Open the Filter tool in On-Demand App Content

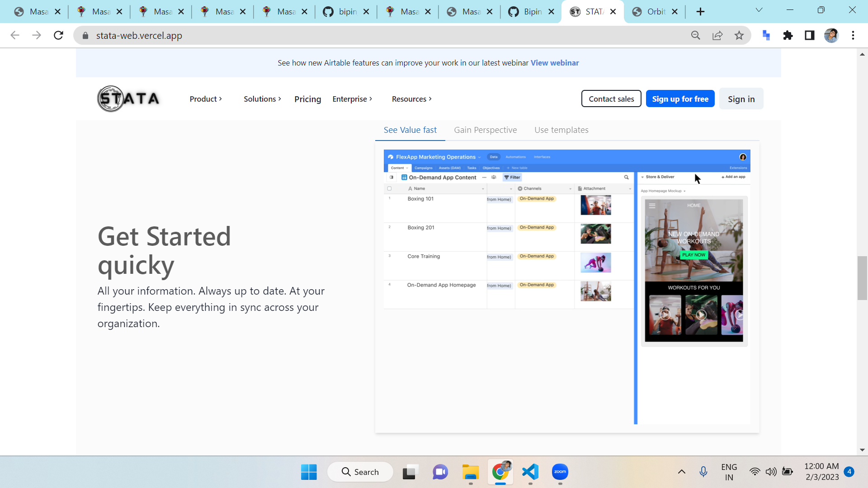click(x=512, y=178)
